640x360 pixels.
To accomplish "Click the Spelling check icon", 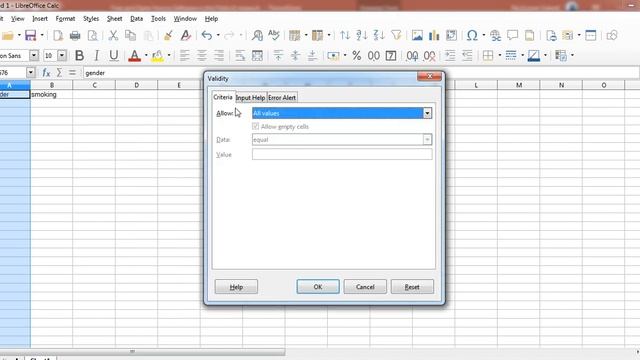I will (274, 36).
